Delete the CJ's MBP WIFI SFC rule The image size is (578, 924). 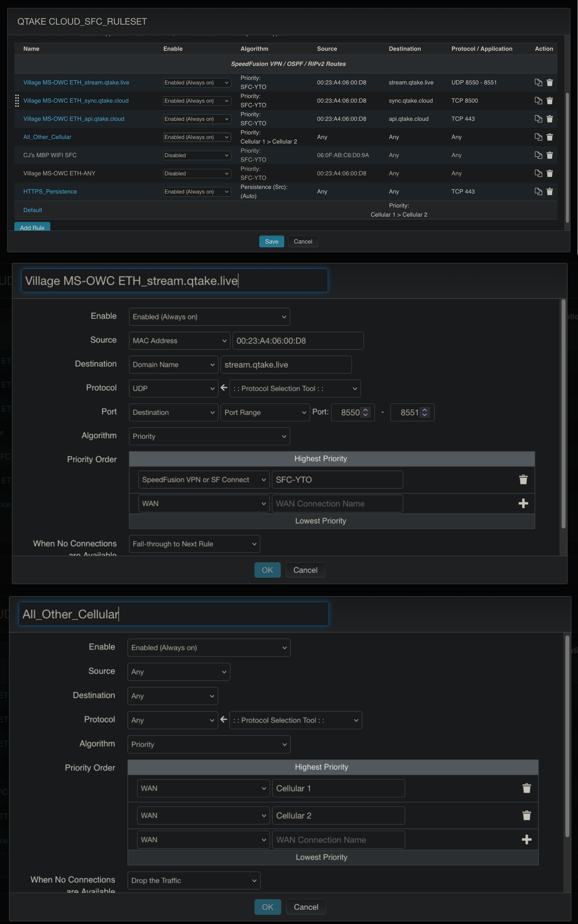tap(549, 155)
